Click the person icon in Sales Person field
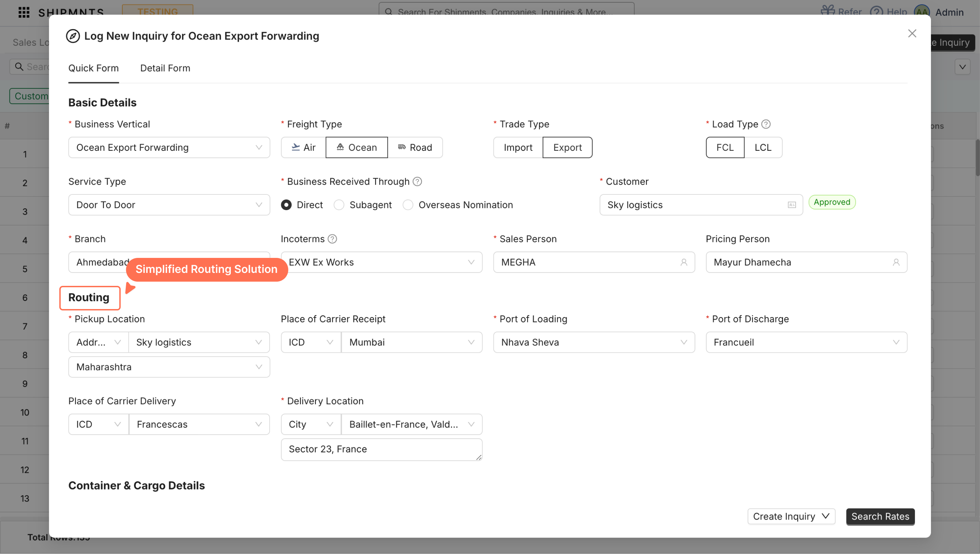980x554 pixels. click(x=684, y=262)
